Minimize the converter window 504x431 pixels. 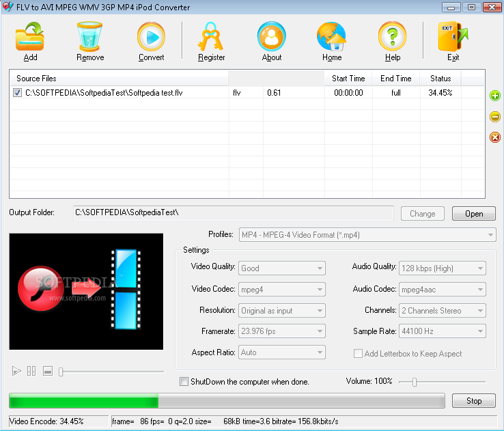tap(451, 7)
